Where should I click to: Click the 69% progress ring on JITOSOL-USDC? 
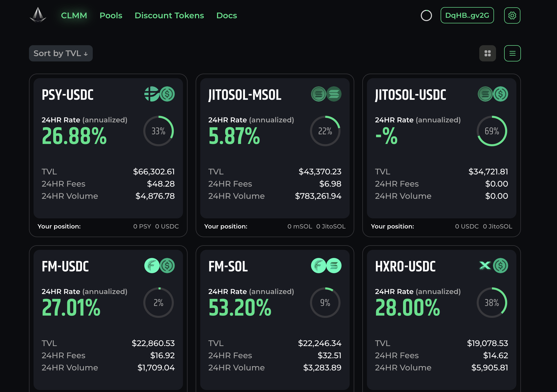[x=492, y=131]
